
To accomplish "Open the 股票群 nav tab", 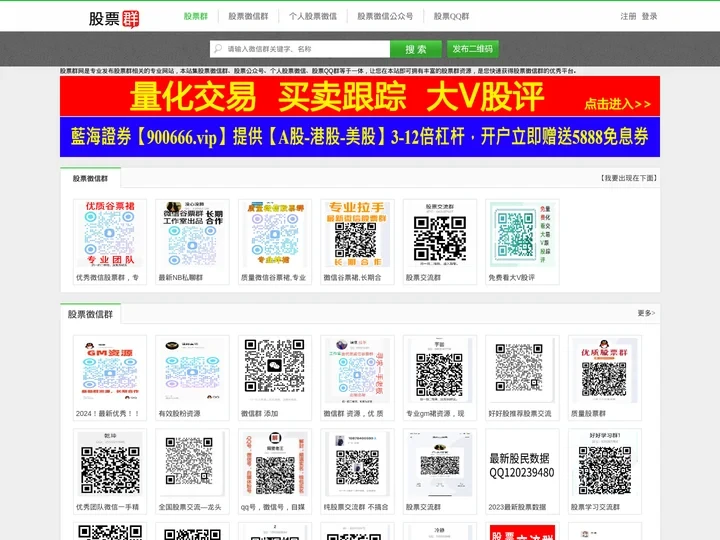I will coord(196,16).
